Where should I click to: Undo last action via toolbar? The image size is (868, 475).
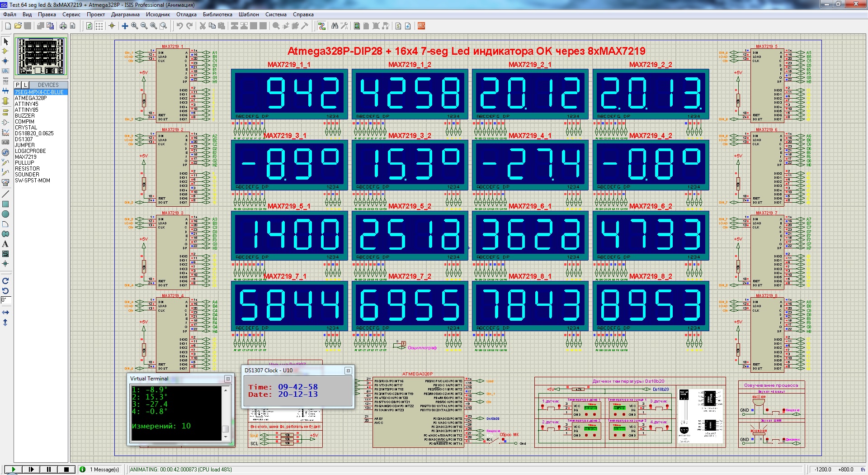click(x=179, y=26)
